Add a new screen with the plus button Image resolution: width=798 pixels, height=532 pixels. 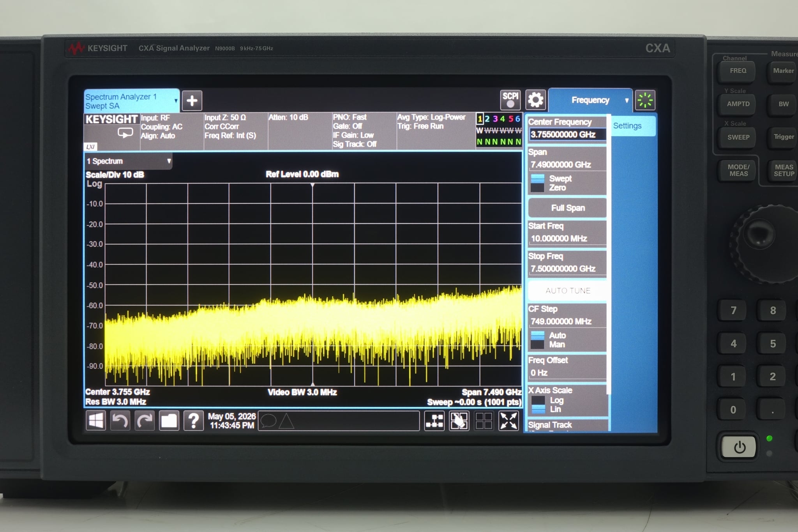(192, 101)
